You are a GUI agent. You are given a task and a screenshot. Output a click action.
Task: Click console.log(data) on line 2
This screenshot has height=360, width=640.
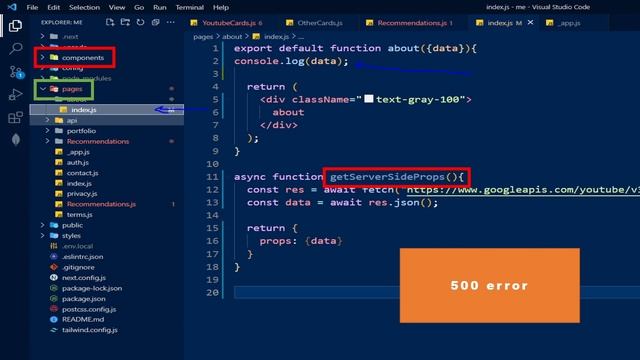point(291,61)
